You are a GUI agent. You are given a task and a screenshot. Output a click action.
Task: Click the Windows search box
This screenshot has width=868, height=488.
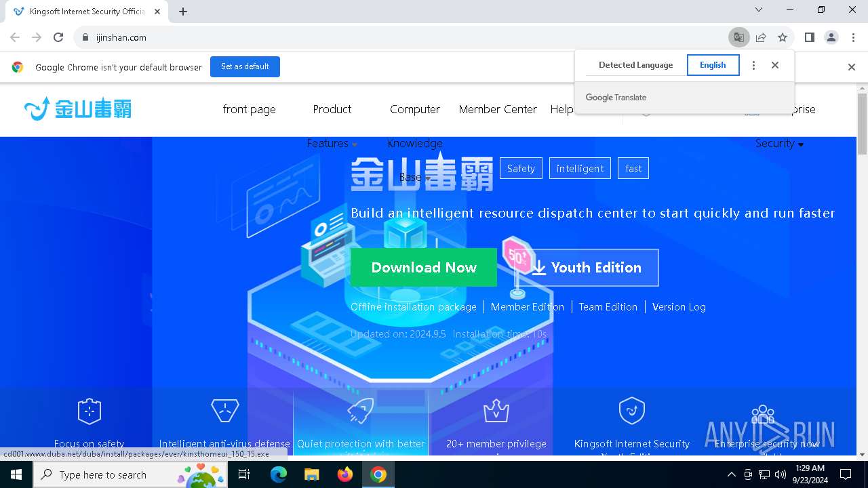tap(130, 474)
